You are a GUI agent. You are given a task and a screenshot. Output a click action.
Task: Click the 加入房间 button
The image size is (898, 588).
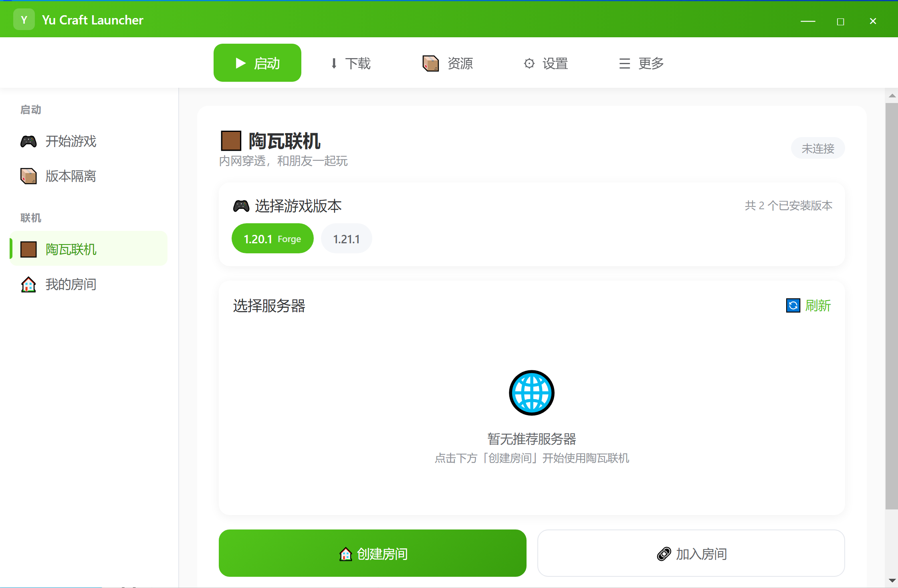pyautogui.click(x=691, y=553)
